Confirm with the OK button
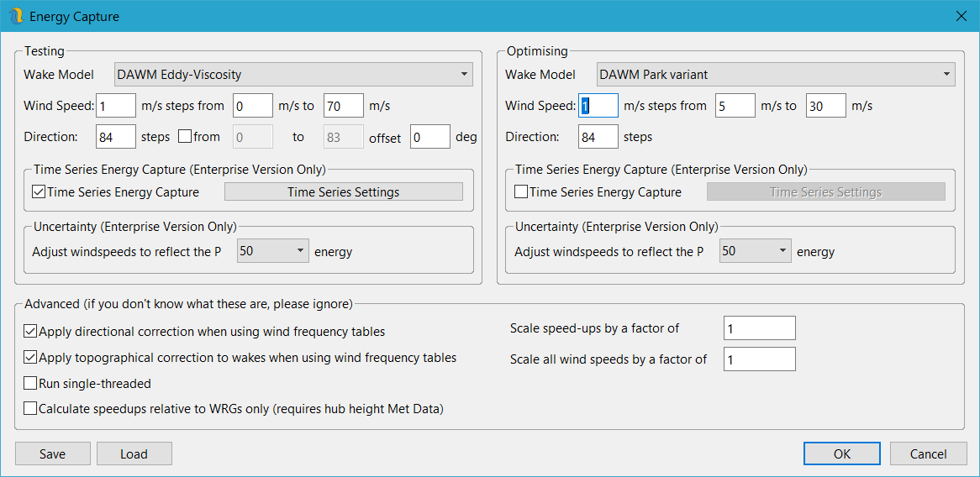Viewport: 980px width, 477px height. [841, 454]
